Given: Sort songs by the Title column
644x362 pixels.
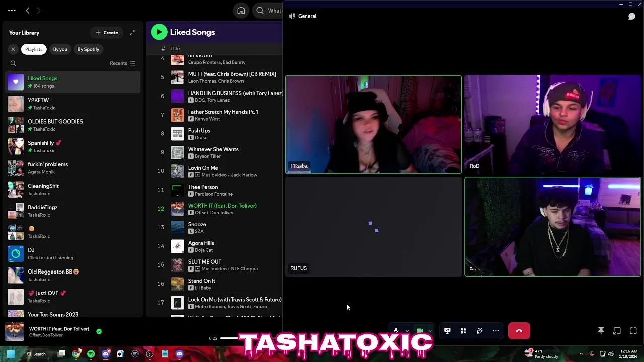Looking at the screenshot, I should pos(175,49).
